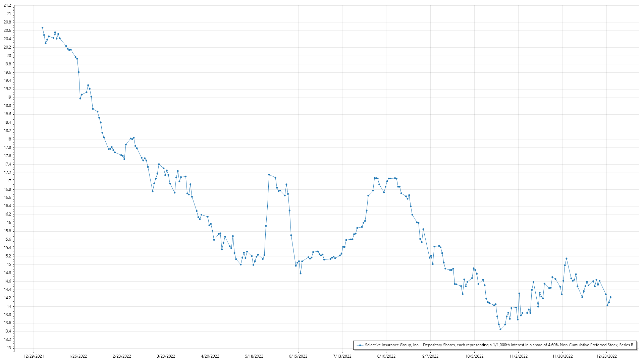Image resolution: width=644 pixels, height=362 pixels.
Task: Click the 11/2/2022 date axis label
Action: coord(518,356)
